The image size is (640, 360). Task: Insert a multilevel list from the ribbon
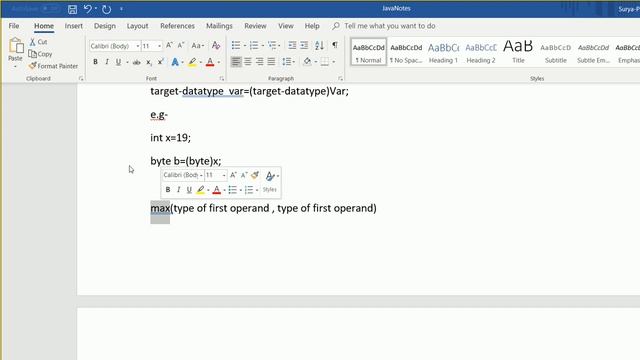272,45
